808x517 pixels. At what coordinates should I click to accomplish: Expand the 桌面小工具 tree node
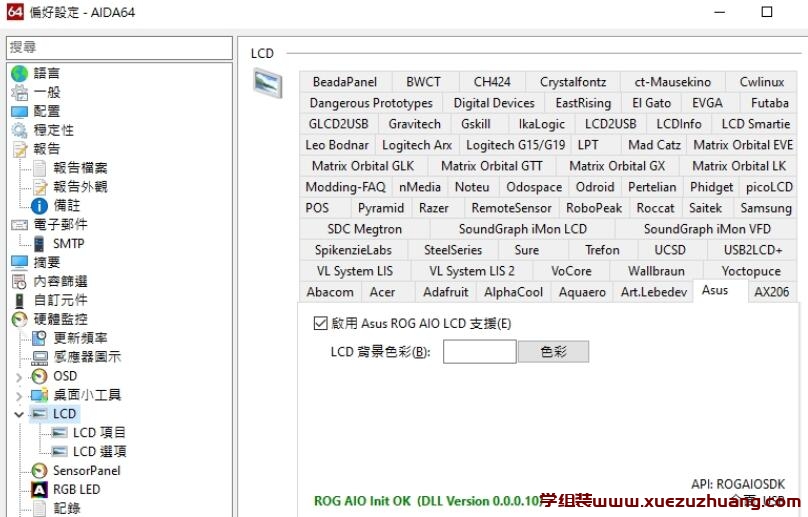(19, 396)
